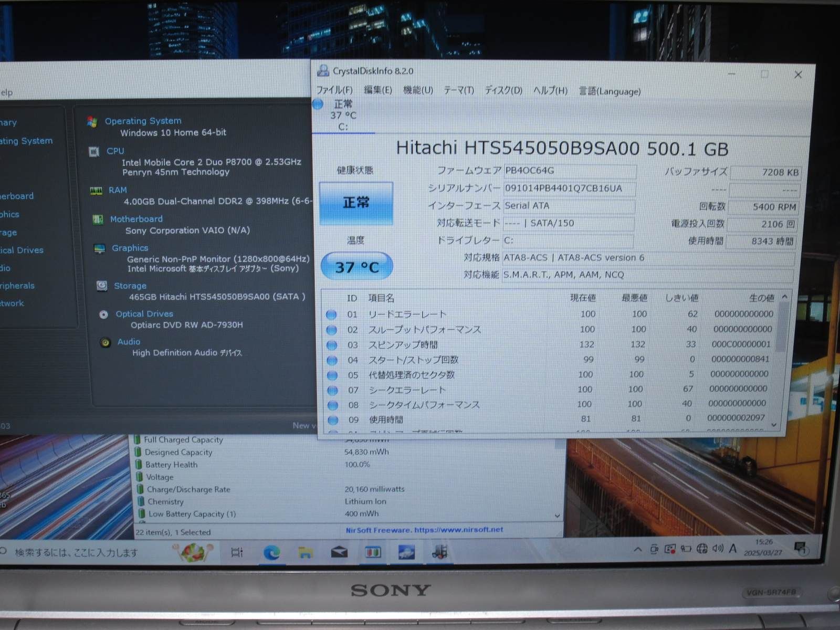Click the firmware field PB4OC64G
The width and height of the screenshot is (840, 630).
[570, 171]
